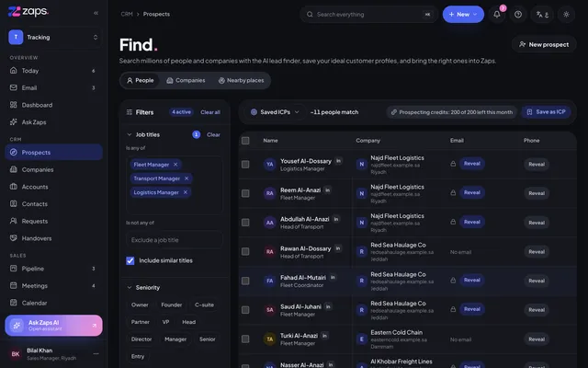Remove the Fleet Manager tag
Image resolution: width=588 pixels, height=368 pixels.
pyautogui.click(x=175, y=165)
